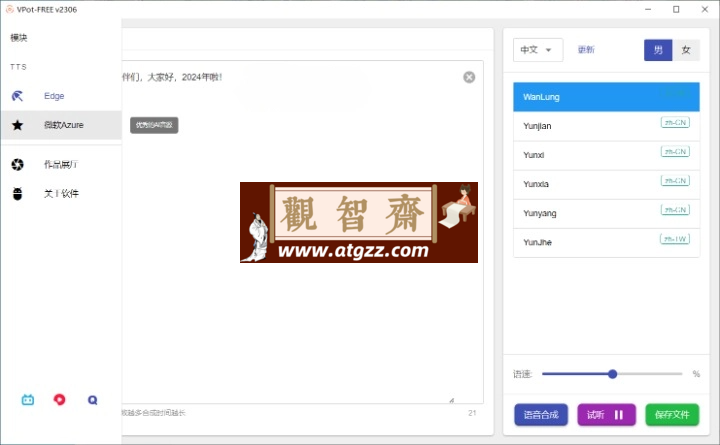Click the 语音合成 synthesize button
Viewport: 720px width, 445px height.
pos(541,415)
